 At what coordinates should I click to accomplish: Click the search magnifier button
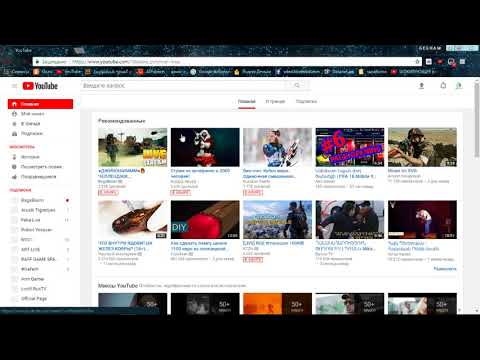click(297, 86)
